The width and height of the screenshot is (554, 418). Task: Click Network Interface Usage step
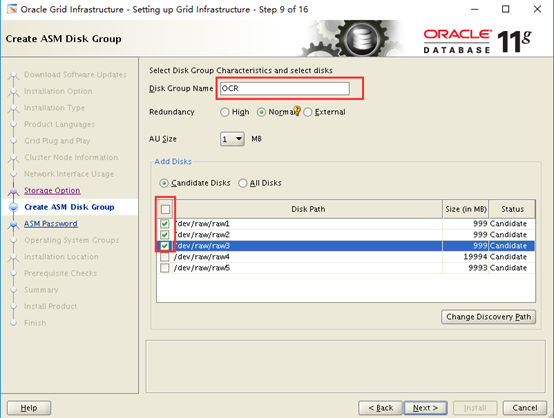point(69,174)
